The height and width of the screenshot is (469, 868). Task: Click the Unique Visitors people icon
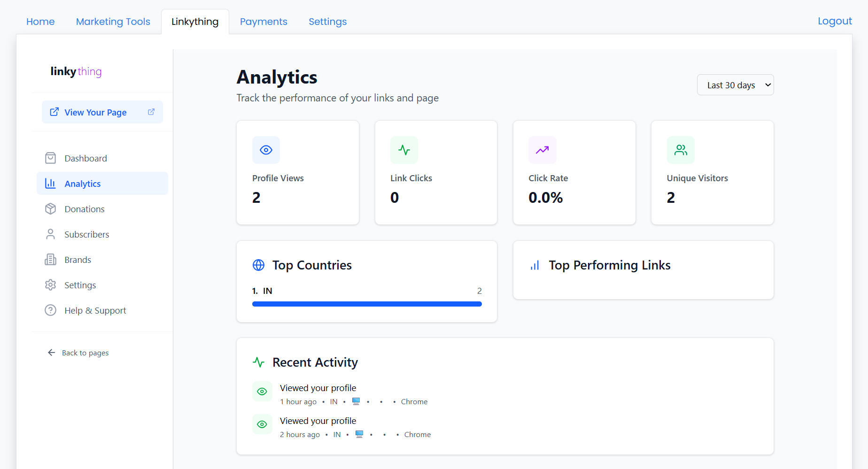pyautogui.click(x=681, y=150)
